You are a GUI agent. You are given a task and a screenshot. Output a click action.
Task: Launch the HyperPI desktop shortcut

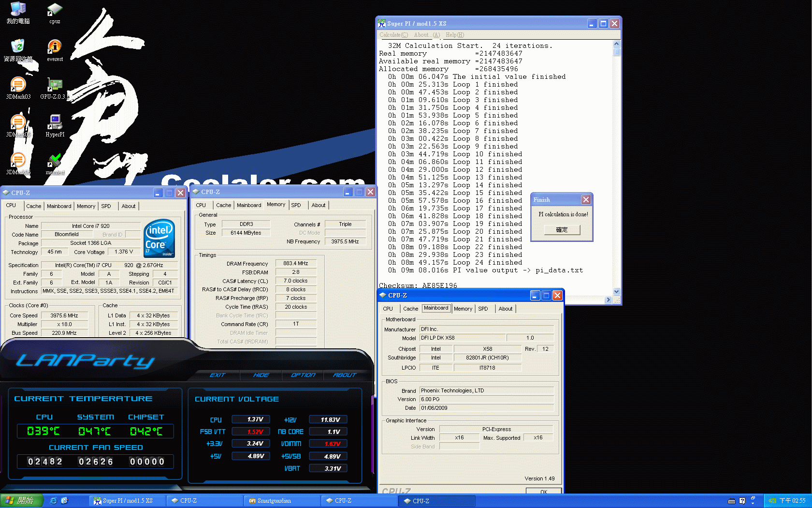point(55,126)
